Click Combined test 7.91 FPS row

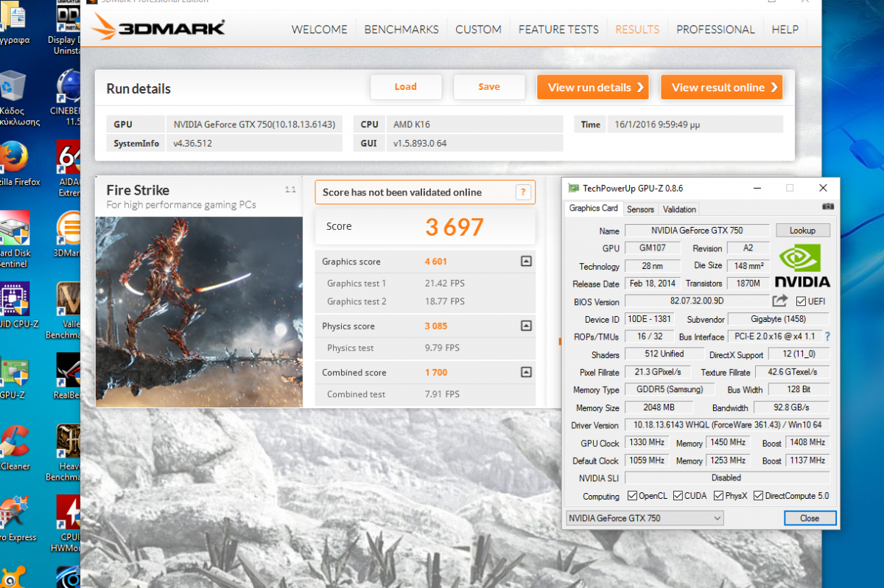pos(425,394)
